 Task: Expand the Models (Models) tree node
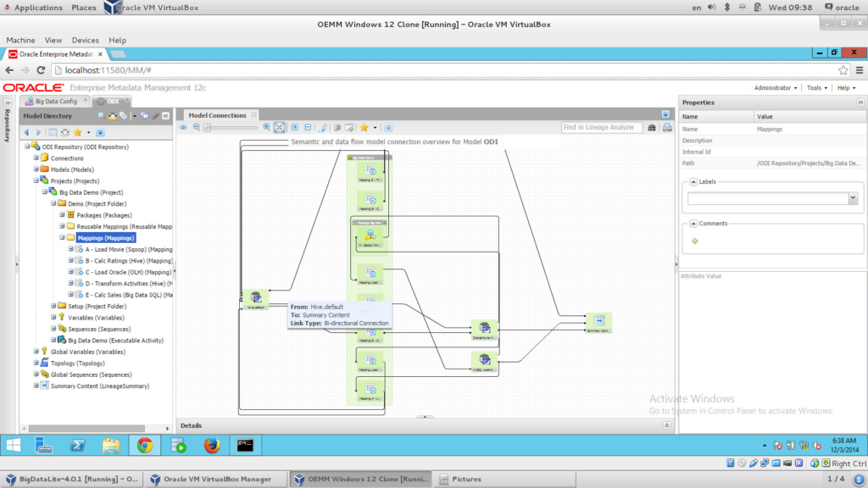36,169
